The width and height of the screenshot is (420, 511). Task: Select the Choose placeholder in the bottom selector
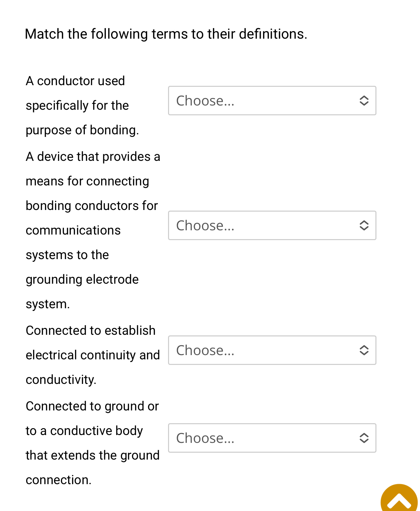click(205, 438)
